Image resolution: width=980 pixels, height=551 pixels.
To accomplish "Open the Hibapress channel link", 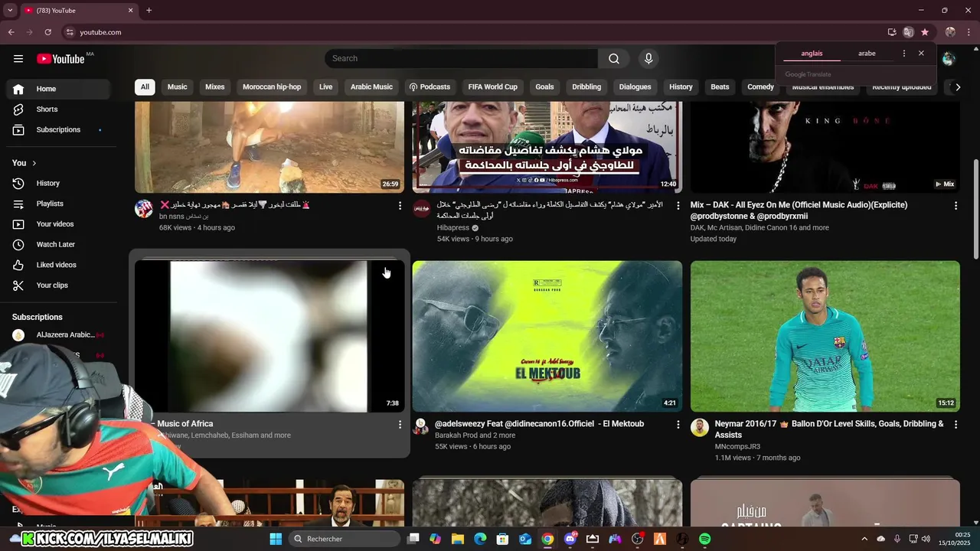I will 452,228.
